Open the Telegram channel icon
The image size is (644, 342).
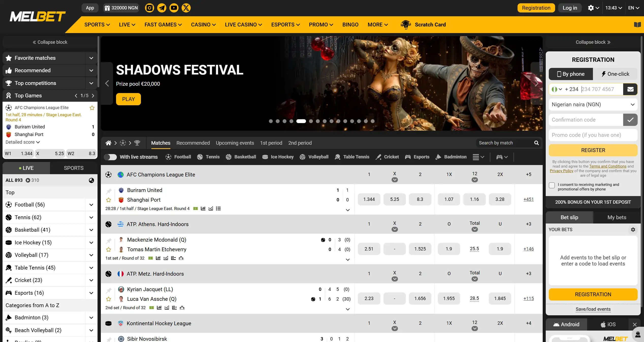click(162, 8)
